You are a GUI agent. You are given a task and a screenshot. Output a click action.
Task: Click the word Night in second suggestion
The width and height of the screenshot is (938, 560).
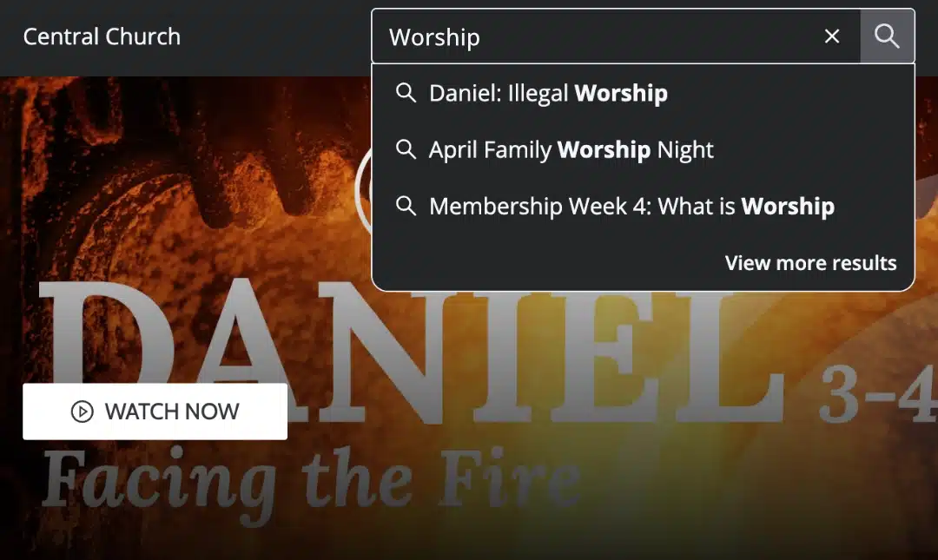(x=685, y=149)
